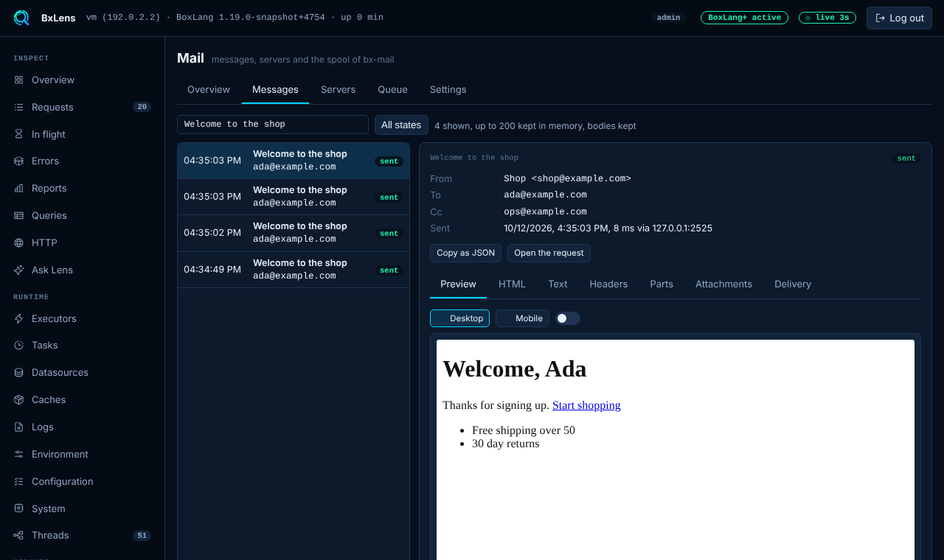Open the Parts tab
Screen dimensions: 944x560
coord(662,284)
